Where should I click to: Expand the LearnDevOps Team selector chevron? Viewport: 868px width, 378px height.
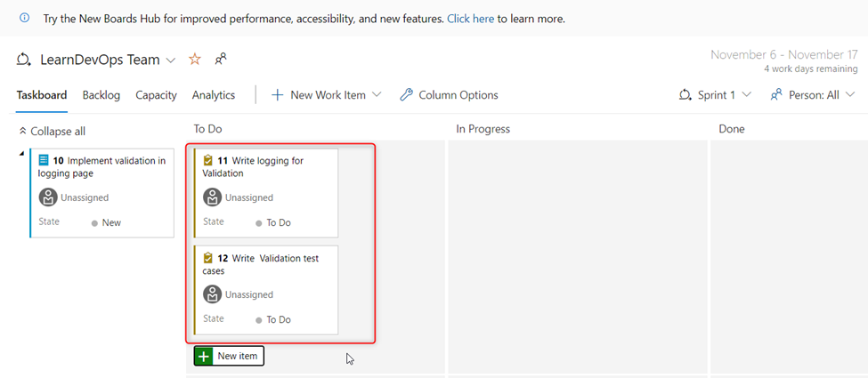171,60
